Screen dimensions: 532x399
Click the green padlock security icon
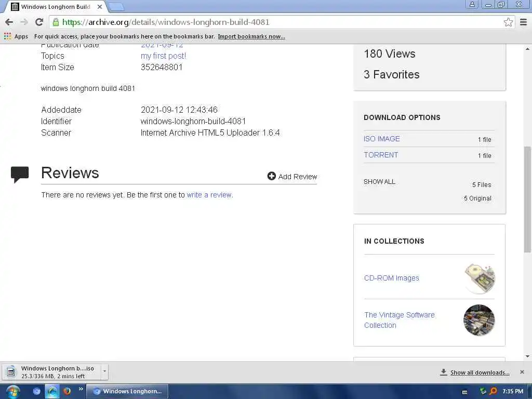56,22
